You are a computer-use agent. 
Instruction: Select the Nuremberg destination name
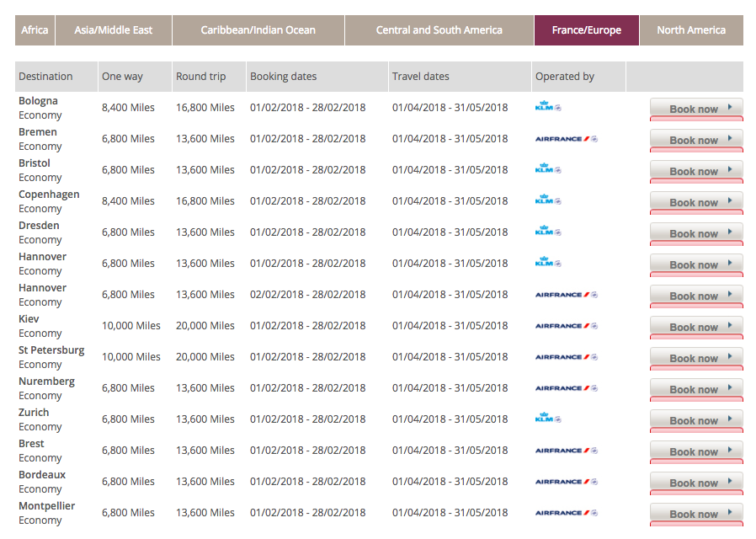click(x=46, y=382)
